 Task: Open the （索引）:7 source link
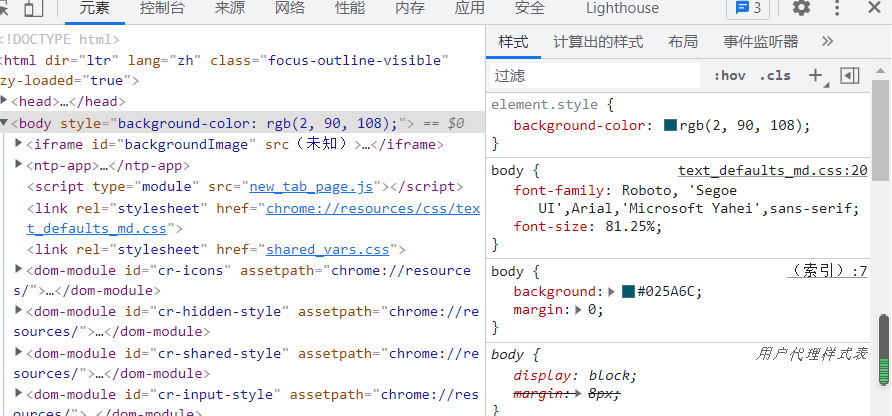(828, 271)
